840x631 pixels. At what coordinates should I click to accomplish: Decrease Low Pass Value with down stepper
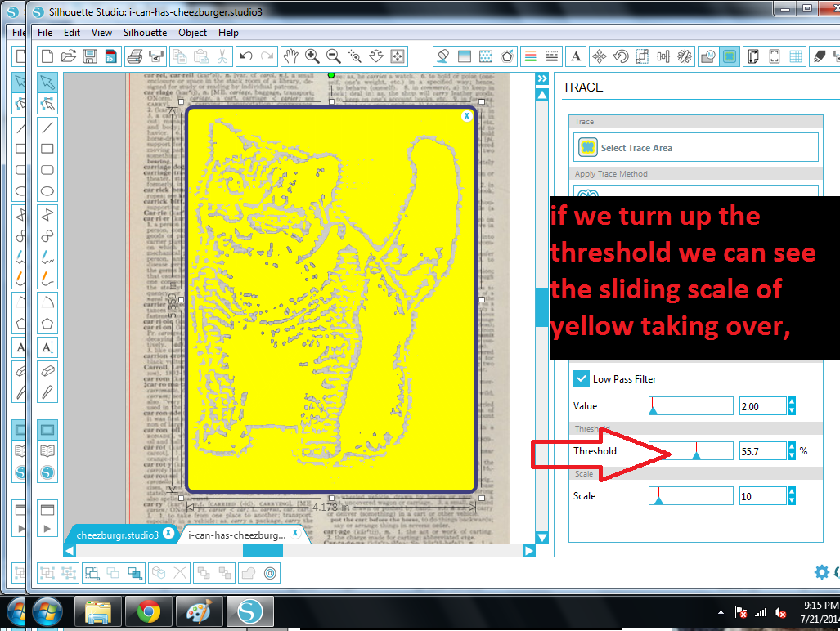click(792, 410)
